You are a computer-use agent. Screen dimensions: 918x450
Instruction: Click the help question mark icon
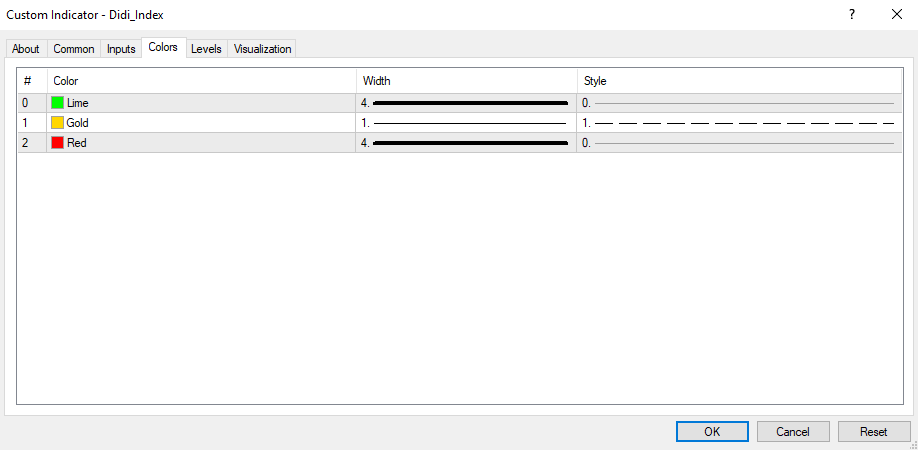(852, 15)
